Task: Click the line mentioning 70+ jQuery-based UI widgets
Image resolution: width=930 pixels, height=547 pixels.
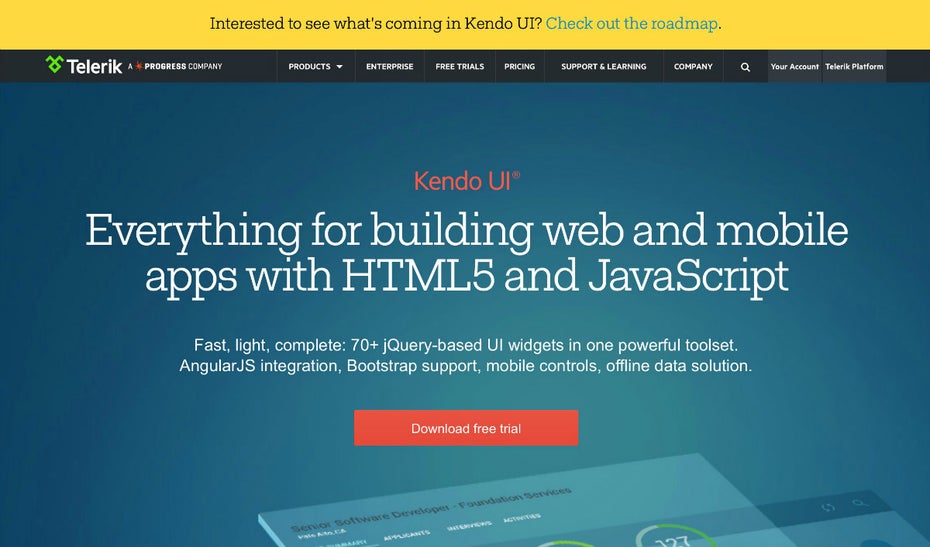Action: 466,345
